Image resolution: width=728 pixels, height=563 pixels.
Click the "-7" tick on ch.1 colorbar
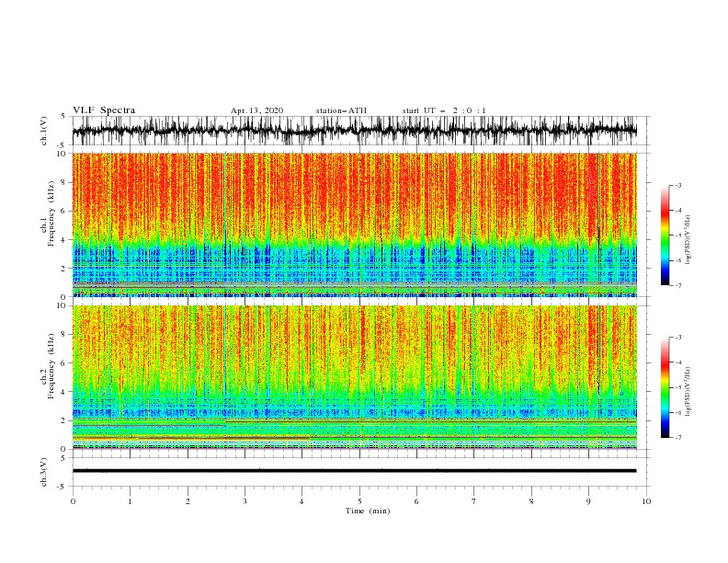[x=678, y=285]
